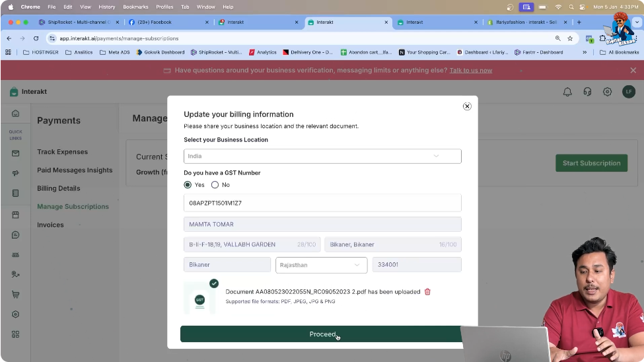
Task: Open Chrome Profiles menu
Action: tap(164, 7)
